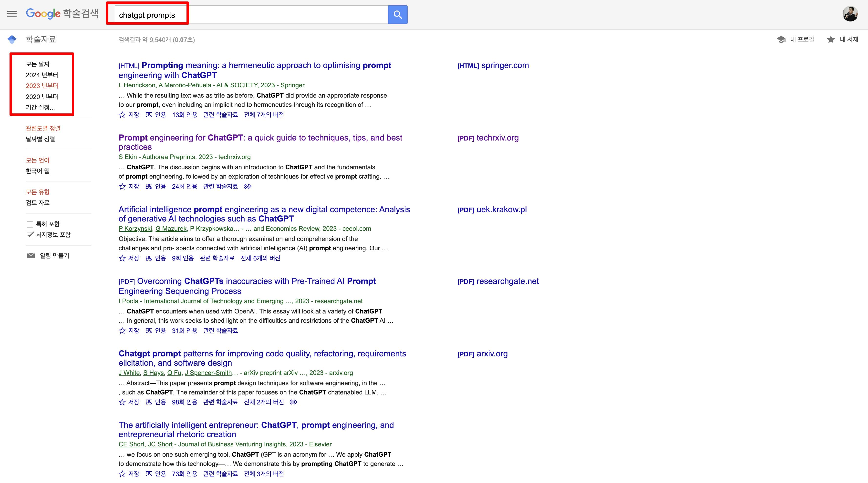Expand more options for prompt patterns result

tap(293, 402)
